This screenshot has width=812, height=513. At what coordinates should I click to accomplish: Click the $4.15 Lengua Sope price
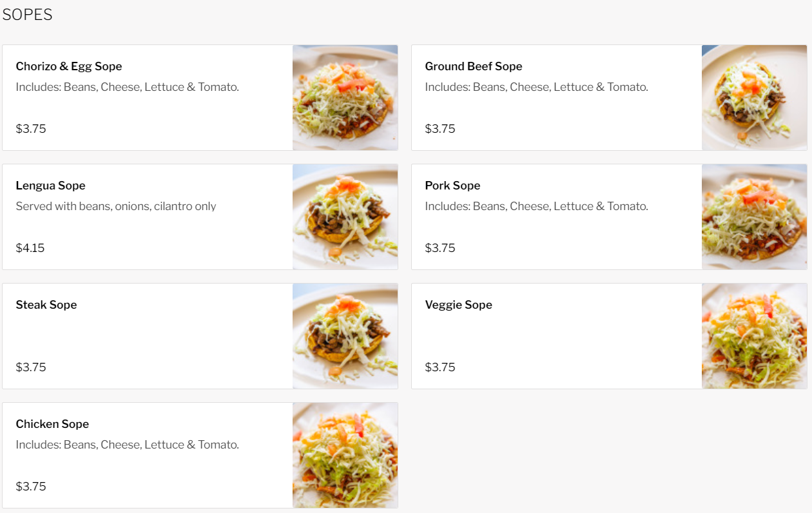tap(30, 248)
